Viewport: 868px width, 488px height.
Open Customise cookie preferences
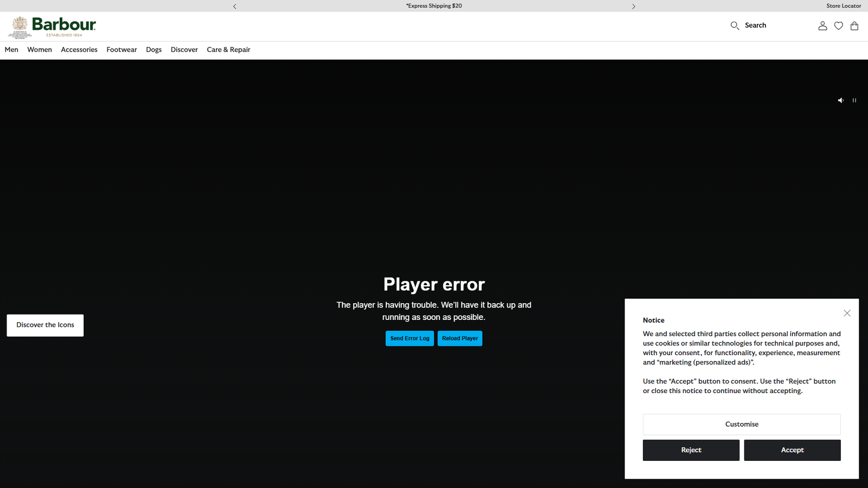pyautogui.click(x=742, y=425)
